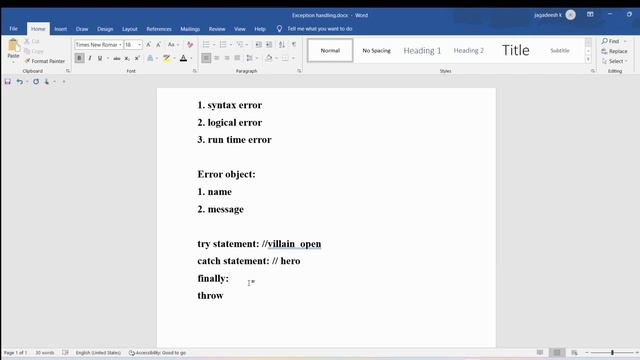Screen dimensions: 640x360
Task: Decrease paragraph indent
Action: (x=259, y=44)
